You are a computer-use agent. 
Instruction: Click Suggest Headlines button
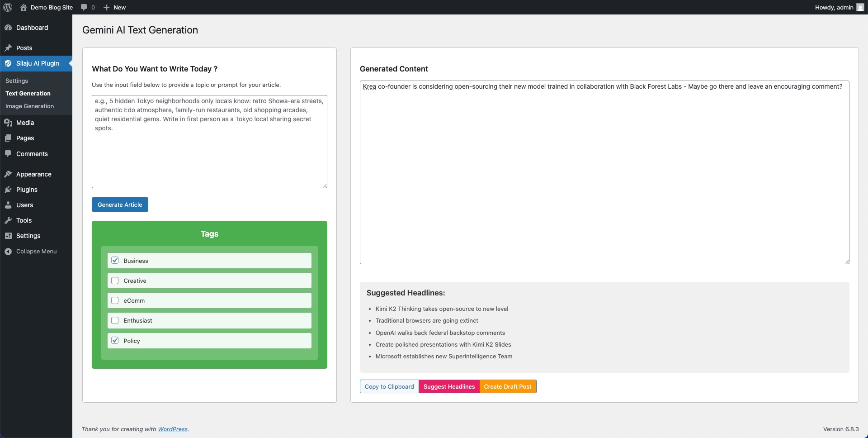(x=449, y=386)
